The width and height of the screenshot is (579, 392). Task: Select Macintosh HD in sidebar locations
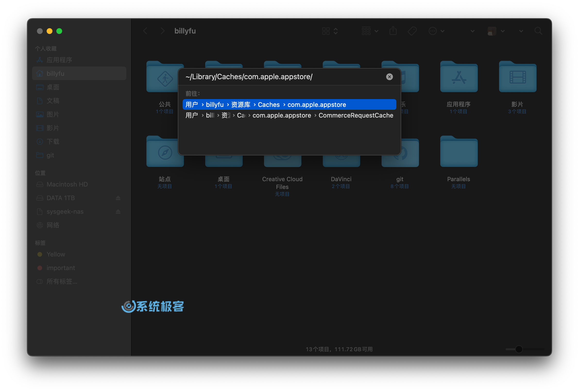[x=79, y=184]
